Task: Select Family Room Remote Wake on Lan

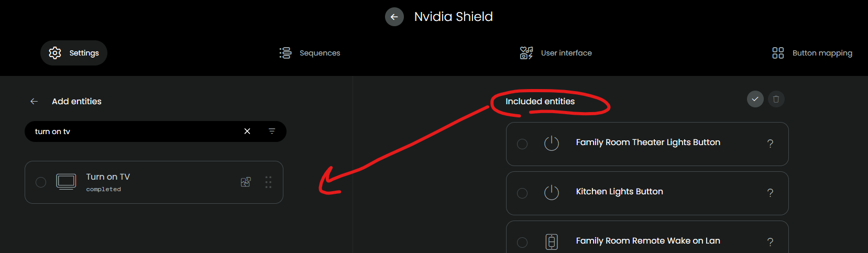Action: [522, 242]
